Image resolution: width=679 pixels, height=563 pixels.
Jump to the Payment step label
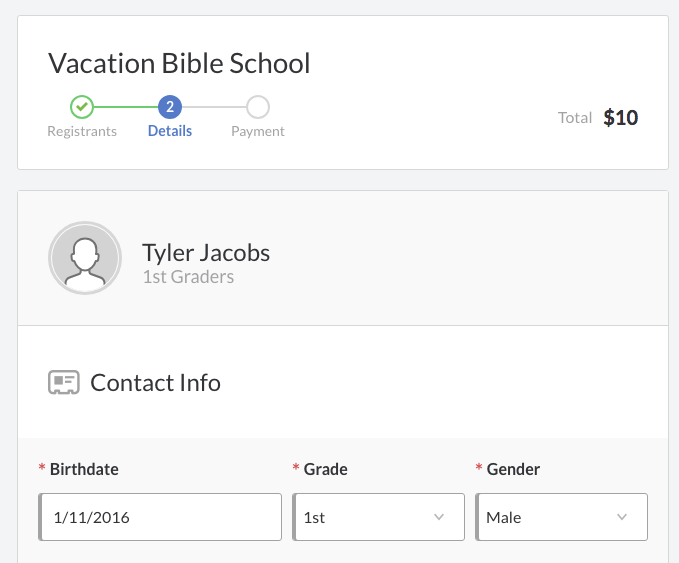click(258, 131)
